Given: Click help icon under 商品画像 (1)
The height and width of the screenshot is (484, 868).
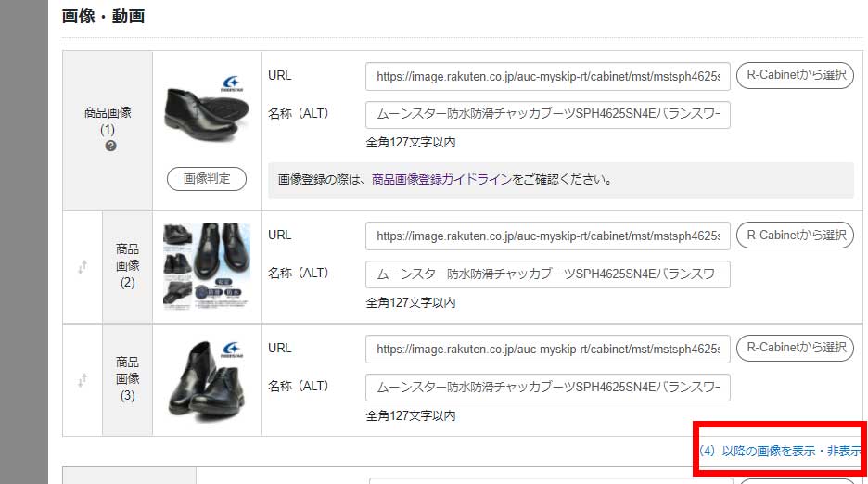Looking at the screenshot, I should point(110,146).
